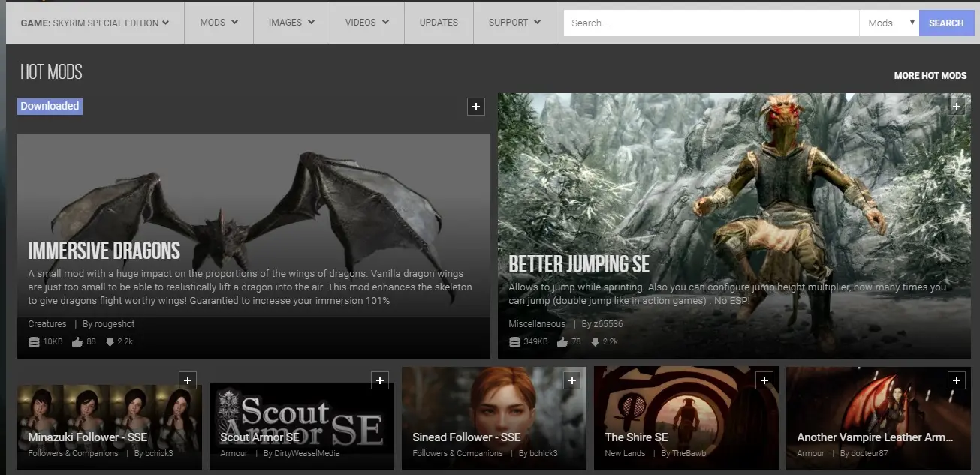Open the New Lands category link

pyautogui.click(x=625, y=453)
